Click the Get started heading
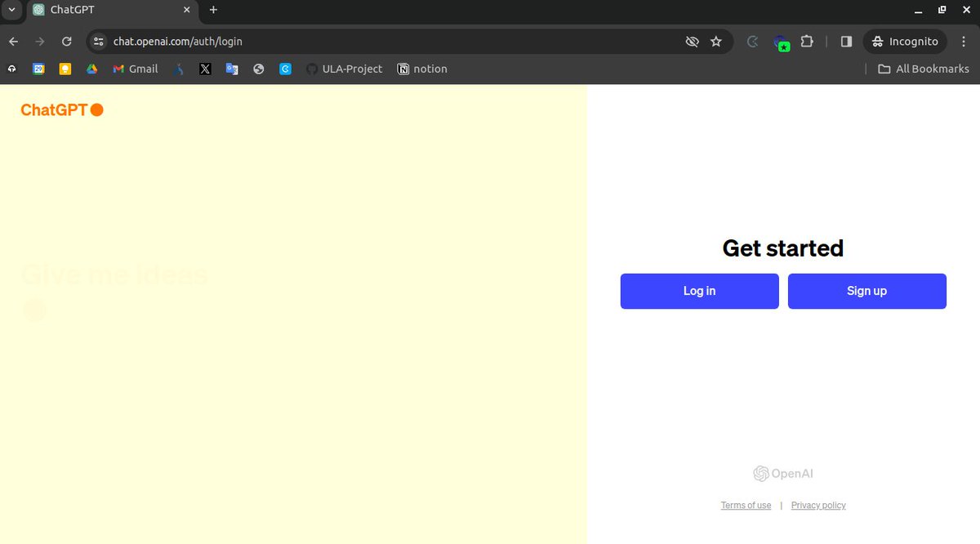Viewport: 980px width, 544px height. pyautogui.click(x=783, y=247)
